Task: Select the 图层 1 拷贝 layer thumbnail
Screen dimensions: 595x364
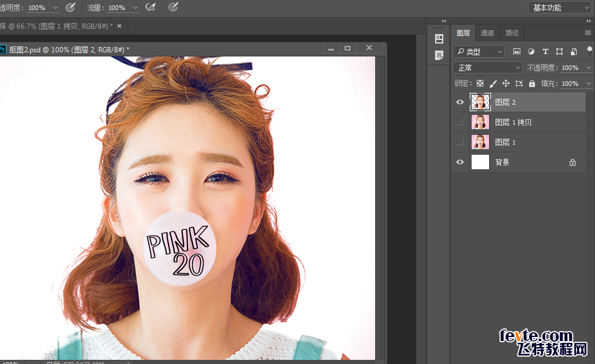Action: pos(480,122)
